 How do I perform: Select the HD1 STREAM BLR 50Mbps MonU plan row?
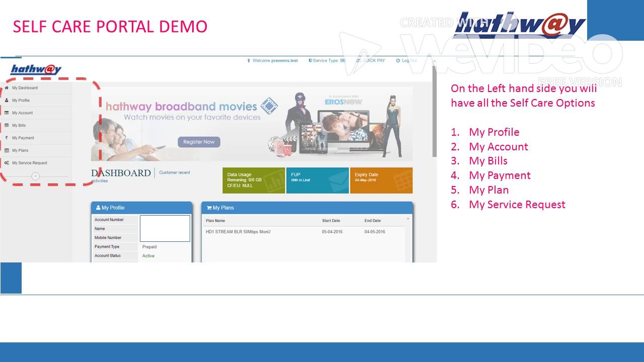304,232
